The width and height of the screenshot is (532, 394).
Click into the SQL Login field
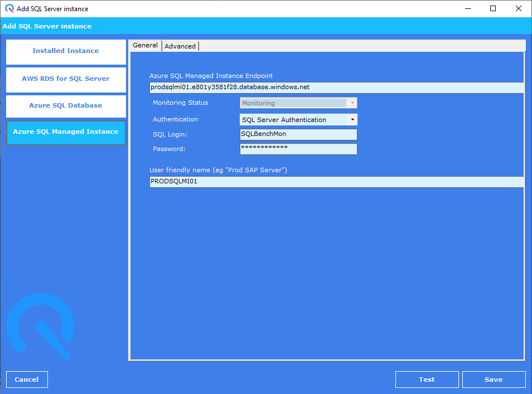coord(298,134)
